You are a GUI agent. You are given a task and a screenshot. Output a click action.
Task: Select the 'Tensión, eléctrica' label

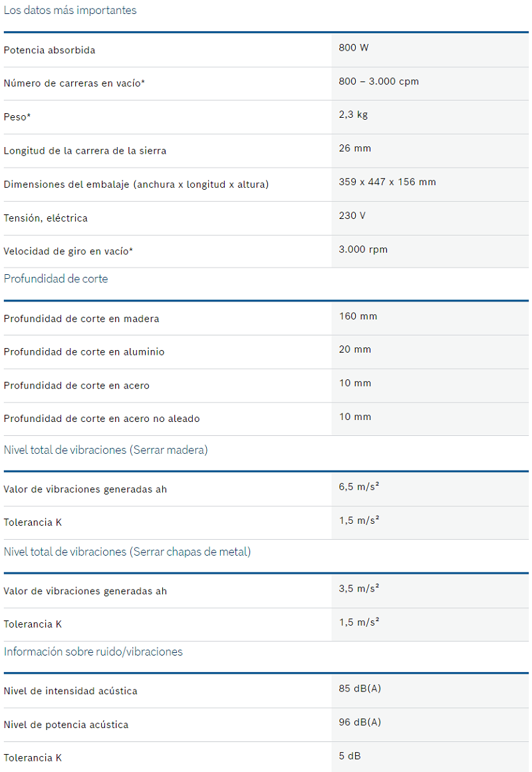click(45, 218)
